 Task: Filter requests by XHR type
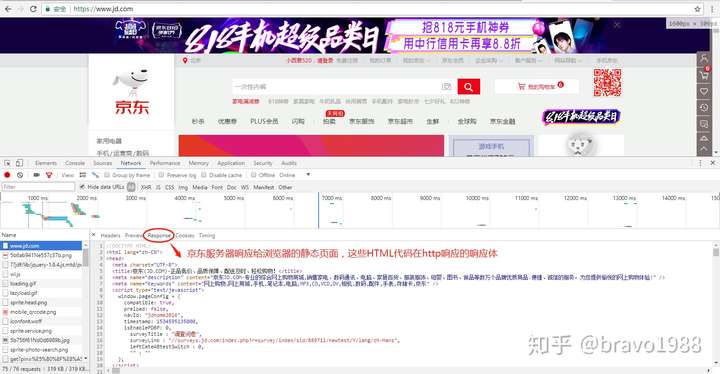[146, 187]
